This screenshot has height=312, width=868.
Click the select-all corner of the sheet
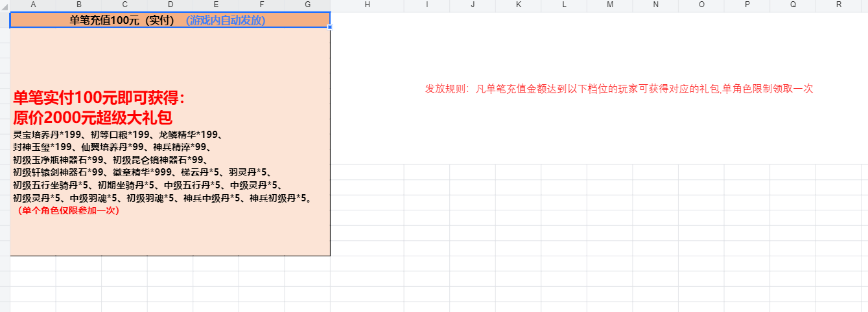pos(5,5)
